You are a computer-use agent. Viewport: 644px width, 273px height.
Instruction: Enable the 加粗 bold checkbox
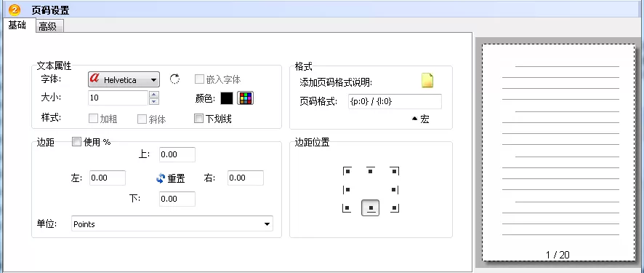coord(93,119)
